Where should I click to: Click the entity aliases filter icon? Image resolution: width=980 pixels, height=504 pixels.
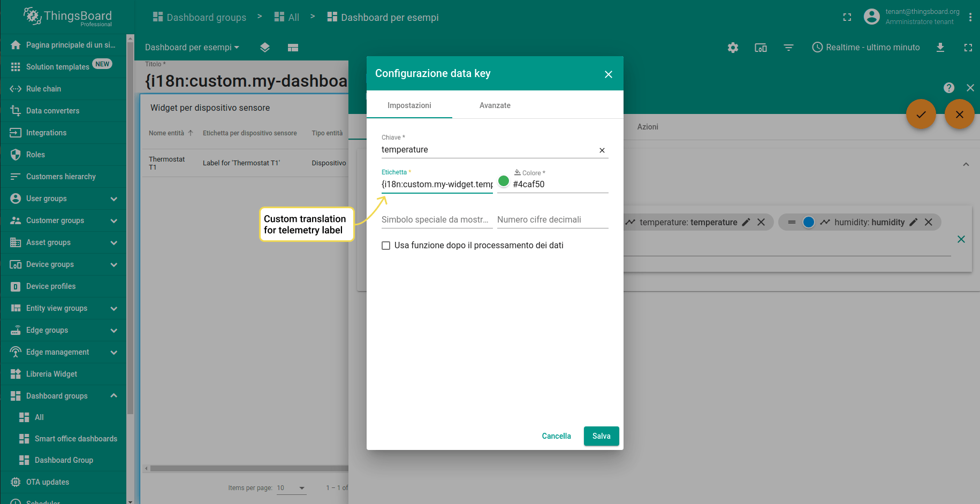788,47
